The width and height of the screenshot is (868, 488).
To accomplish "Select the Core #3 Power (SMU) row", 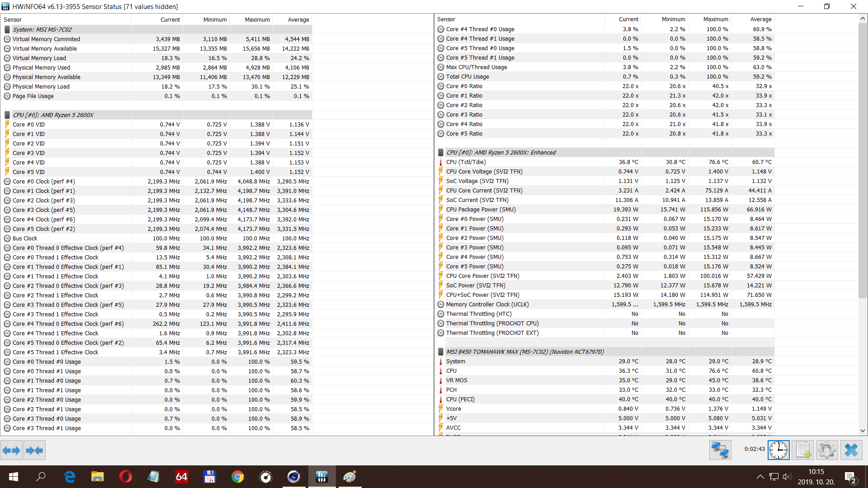I will pos(605,247).
